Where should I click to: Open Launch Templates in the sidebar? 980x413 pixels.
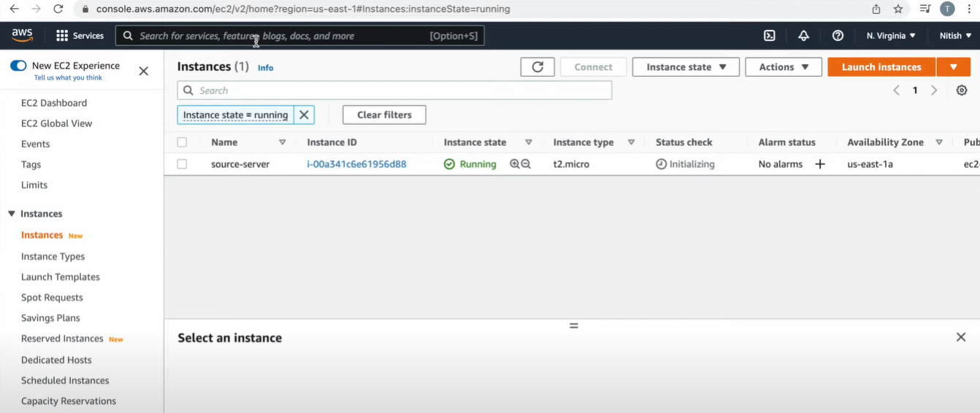point(61,277)
